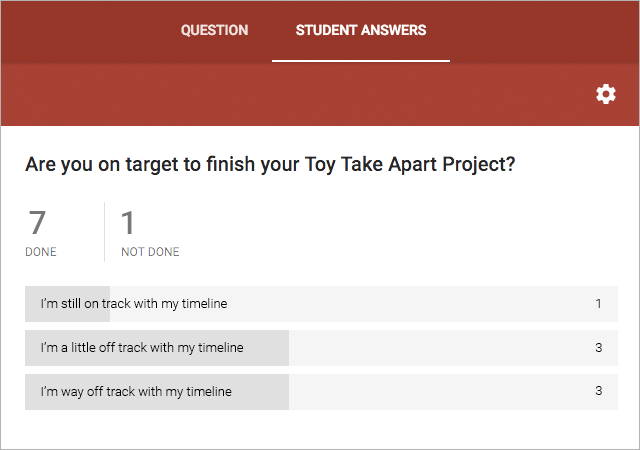
Task: Click response count 3 on little off track row
Action: point(598,348)
